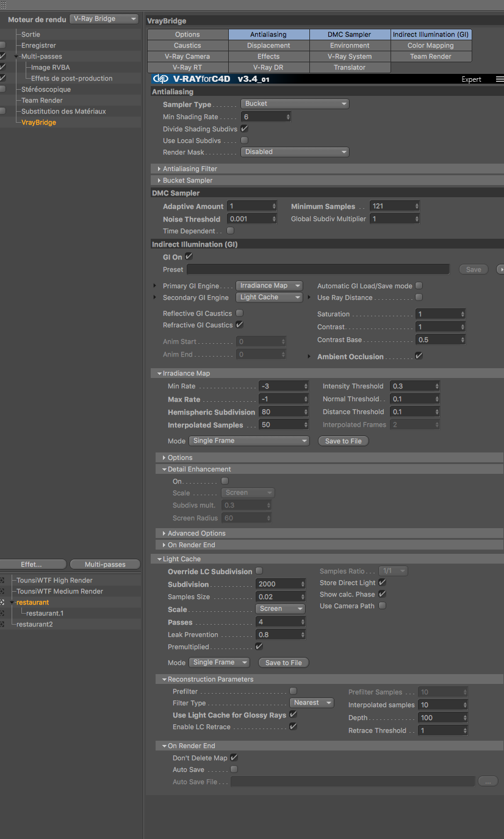Expand the Bucket Sampler section
The height and width of the screenshot is (839, 504).
click(x=159, y=180)
